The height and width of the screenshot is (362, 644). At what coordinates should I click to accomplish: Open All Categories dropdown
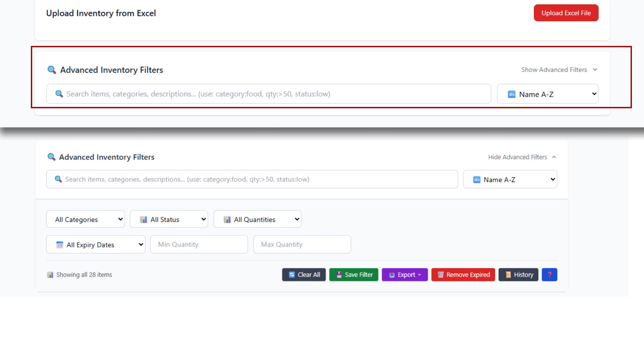(x=86, y=219)
